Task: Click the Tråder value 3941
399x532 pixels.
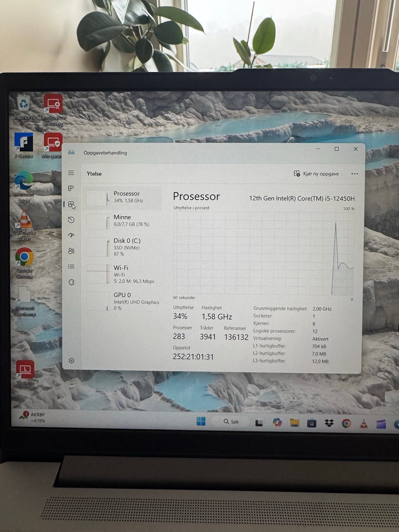Action: click(x=208, y=337)
